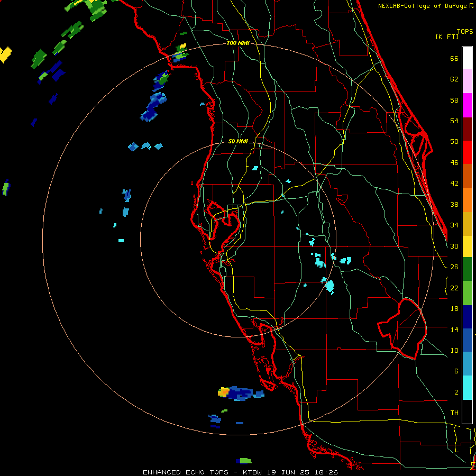Click the "50 NMI" range ring label
This screenshot has width=476, height=476.
(x=238, y=141)
